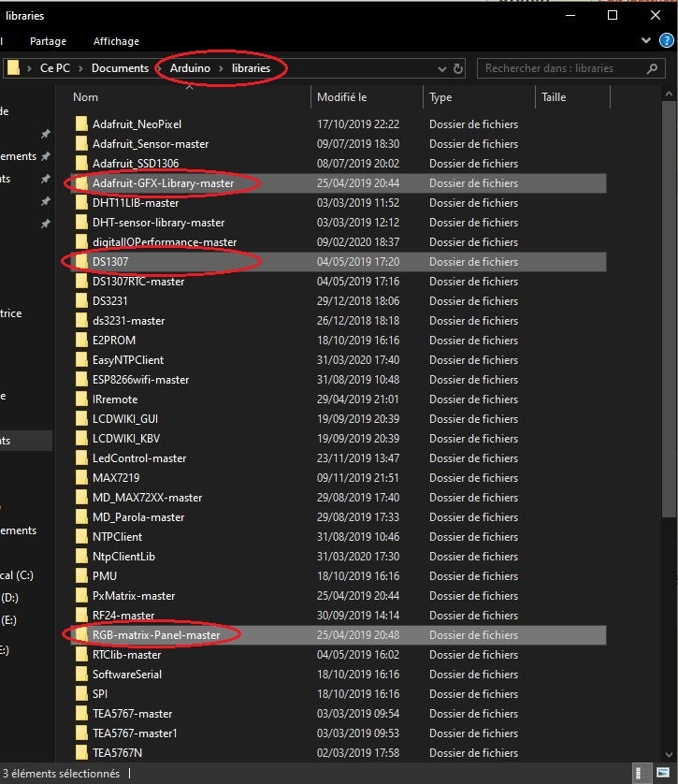
Task: Select MAX7219 folder icon
Action: [x=81, y=477]
